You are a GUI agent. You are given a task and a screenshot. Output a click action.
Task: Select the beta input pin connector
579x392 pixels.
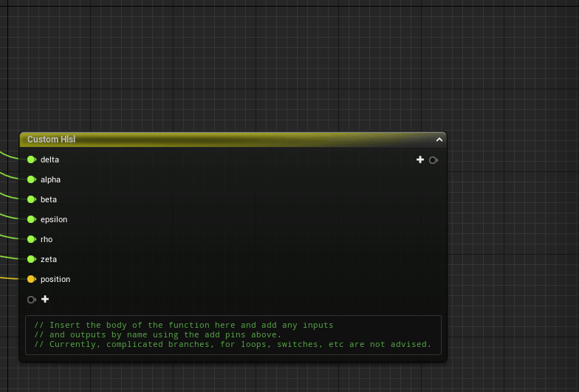(31, 199)
